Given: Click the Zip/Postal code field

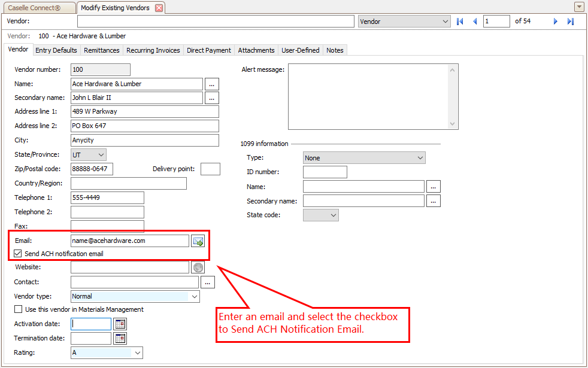Looking at the screenshot, I should [x=92, y=169].
